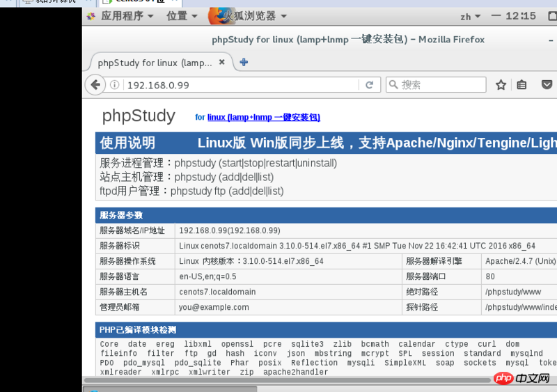The image size is (557, 392).
Task: Click the 服务器端口 label cell
Action: click(441, 276)
